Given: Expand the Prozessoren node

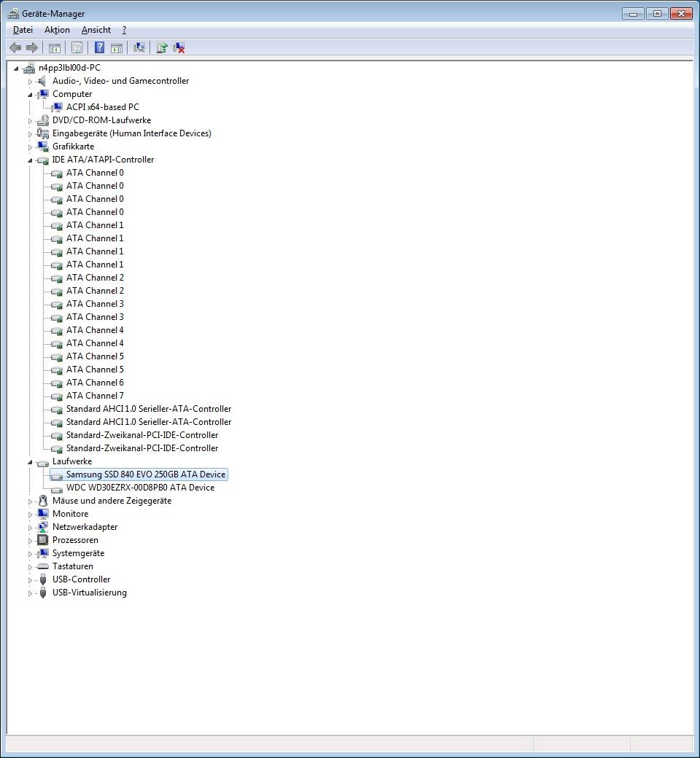Looking at the screenshot, I should [x=30, y=541].
